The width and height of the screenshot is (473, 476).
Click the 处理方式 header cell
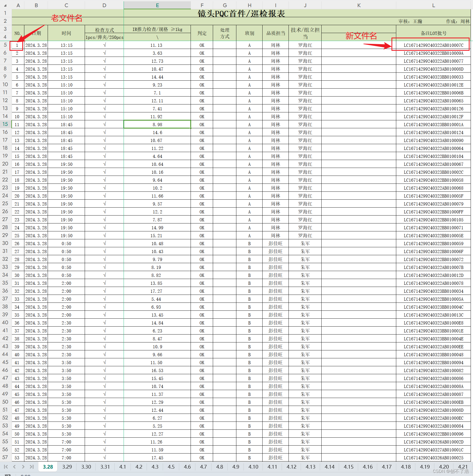[225, 33]
